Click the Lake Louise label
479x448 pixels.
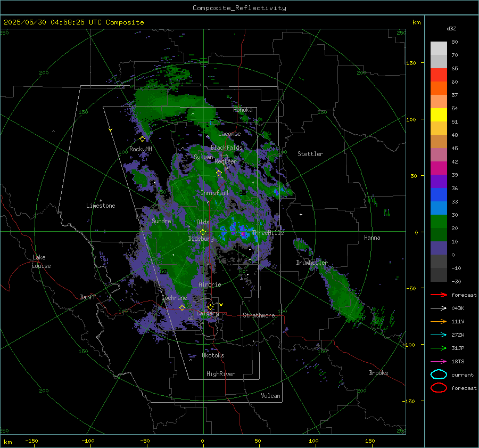(41, 262)
